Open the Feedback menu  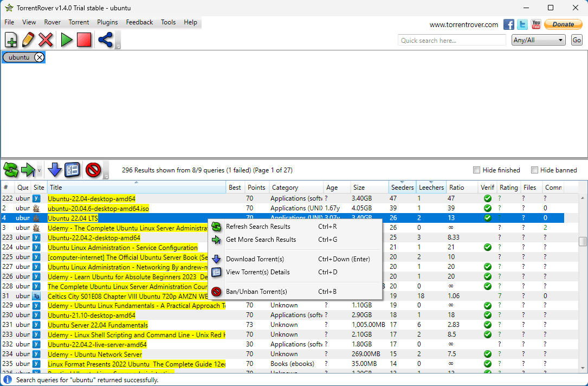[x=139, y=22]
